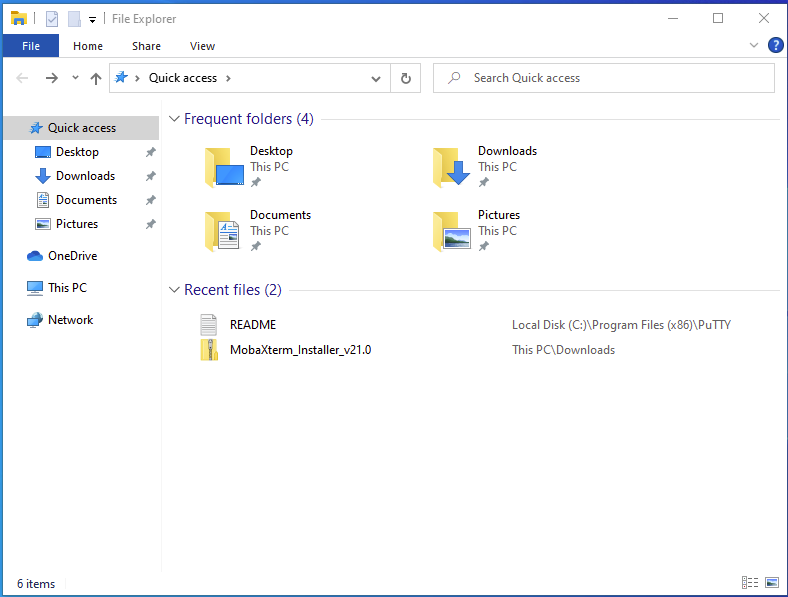This screenshot has width=788, height=597.
Task: Open OneDrive in navigation pane
Action: pos(72,256)
